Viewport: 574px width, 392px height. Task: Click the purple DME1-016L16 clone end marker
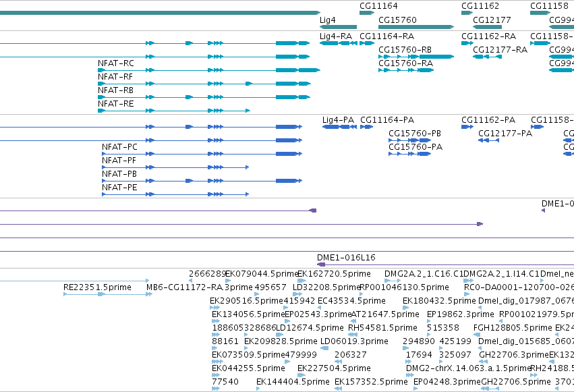(321, 264)
